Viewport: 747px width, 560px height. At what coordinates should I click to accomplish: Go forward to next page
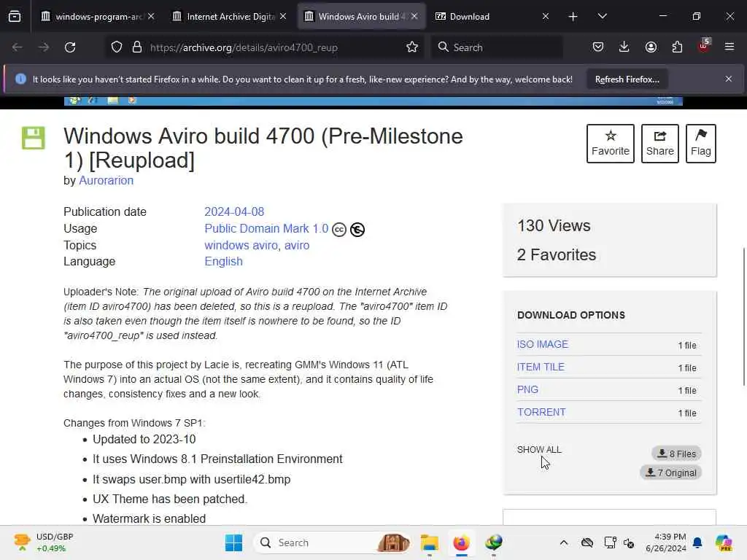[43, 47]
